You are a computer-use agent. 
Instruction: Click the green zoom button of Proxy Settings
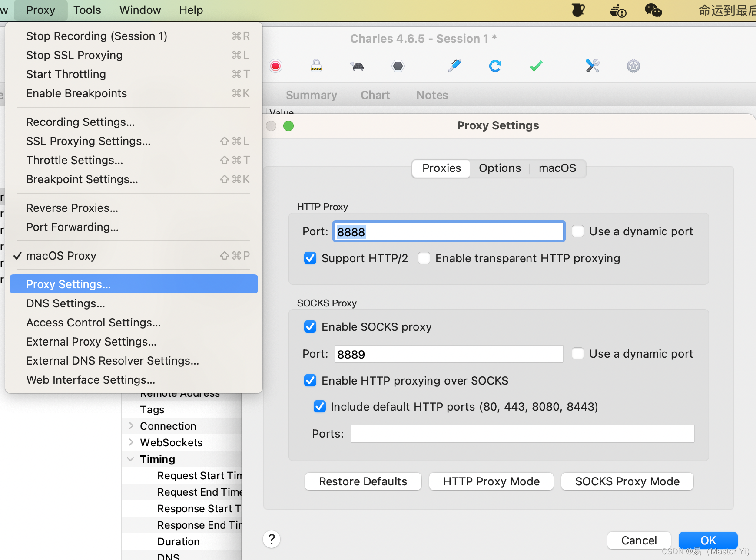pyautogui.click(x=288, y=126)
